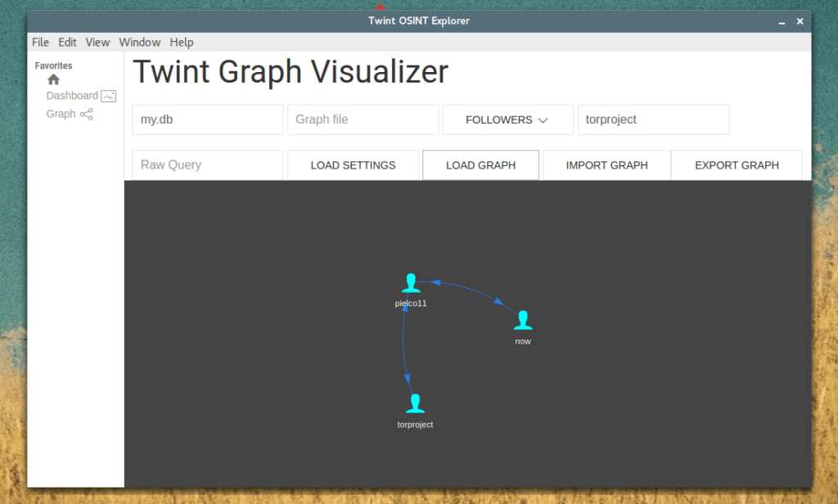Select the pielco11 user node
The height and width of the screenshot is (504, 838).
(411, 283)
